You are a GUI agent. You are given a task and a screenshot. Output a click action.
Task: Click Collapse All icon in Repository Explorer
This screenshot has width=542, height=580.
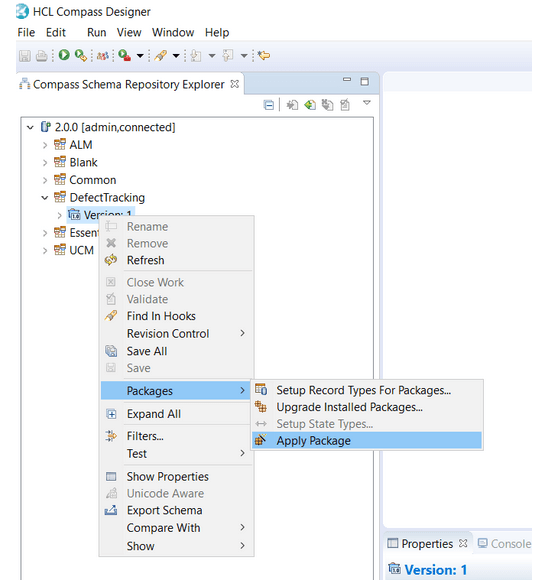point(269,105)
